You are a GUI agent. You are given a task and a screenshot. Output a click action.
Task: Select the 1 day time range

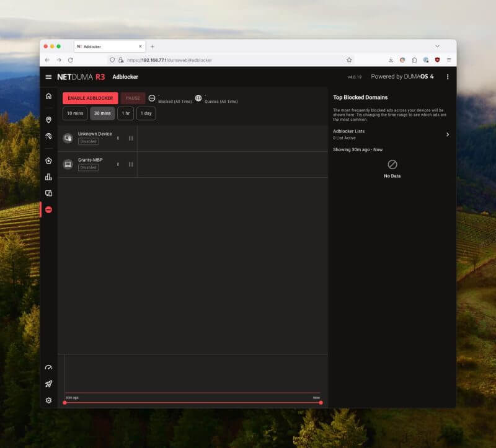pos(146,113)
